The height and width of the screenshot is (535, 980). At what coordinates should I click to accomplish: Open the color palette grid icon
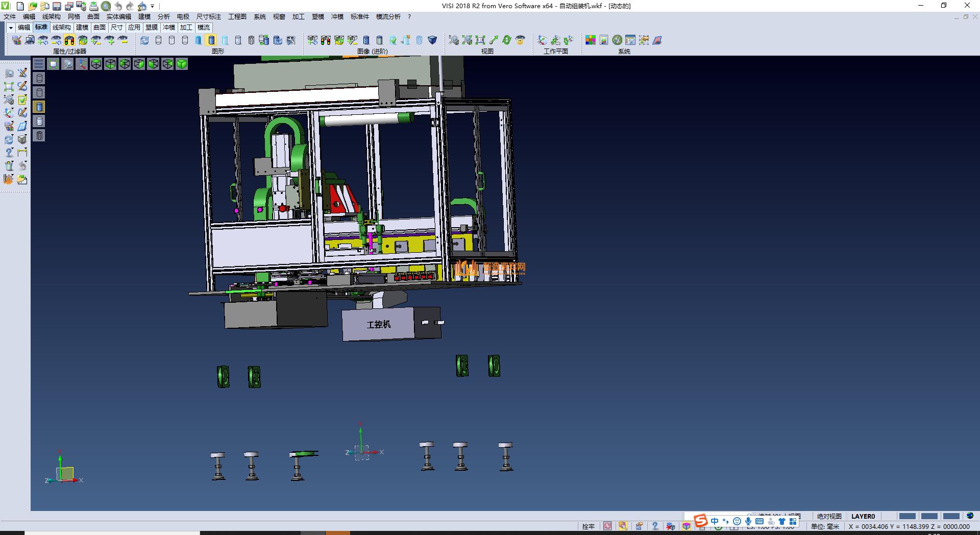pyautogui.click(x=591, y=40)
